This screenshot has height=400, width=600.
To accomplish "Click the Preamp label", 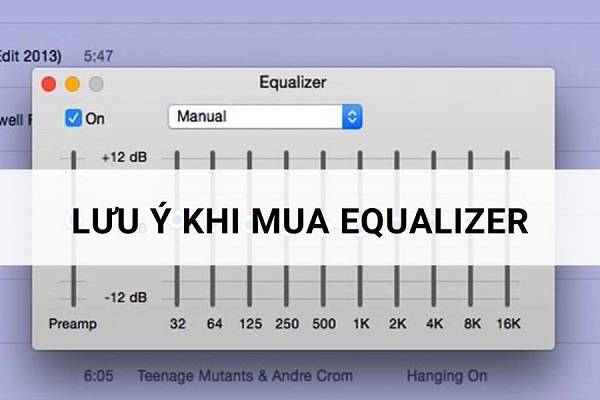I will (x=73, y=324).
